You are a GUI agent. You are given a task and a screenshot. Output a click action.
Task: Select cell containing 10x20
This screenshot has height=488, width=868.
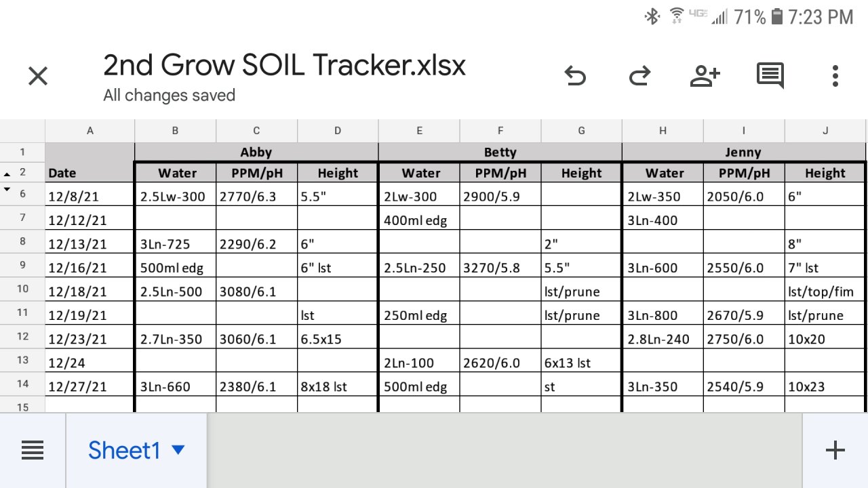(x=825, y=337)
